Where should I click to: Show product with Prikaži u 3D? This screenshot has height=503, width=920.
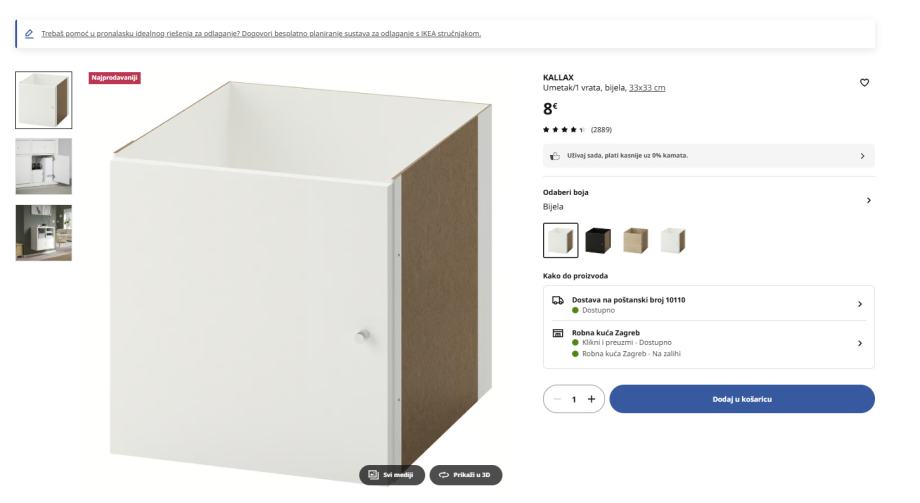point(466,475)
